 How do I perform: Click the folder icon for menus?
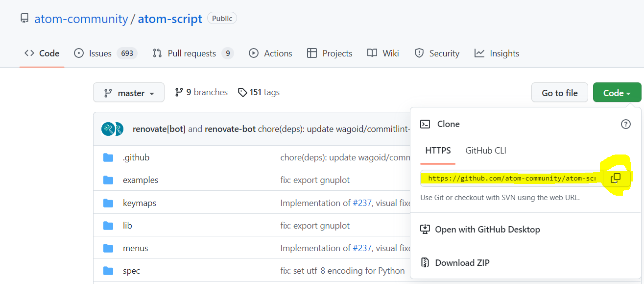108,248
